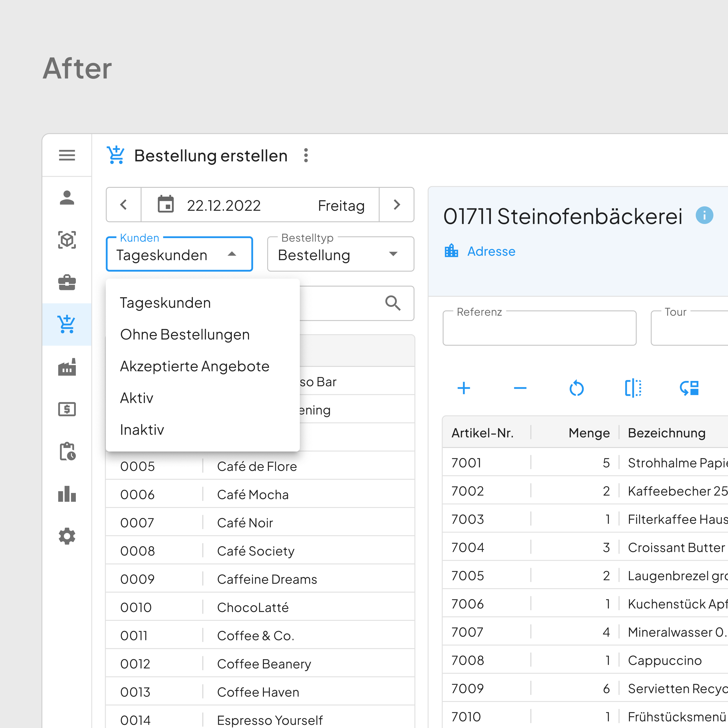Click into the Tour input field
Viewport: 728px width, 728px height.
click(690, 328)
